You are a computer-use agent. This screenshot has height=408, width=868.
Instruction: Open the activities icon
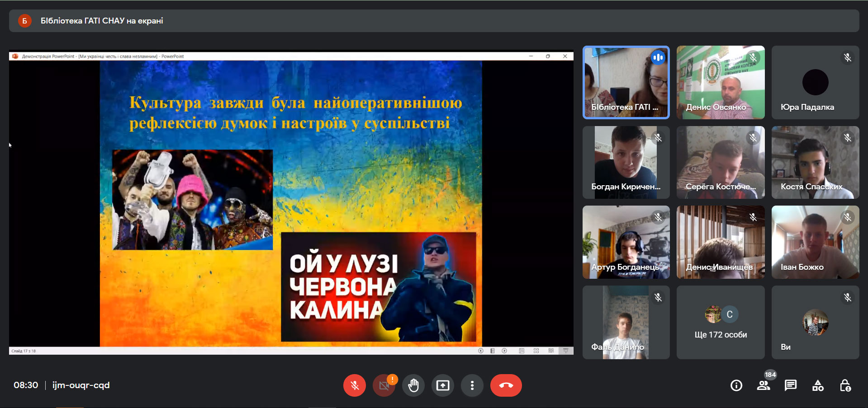pyautogui.click(x=818, y=385)
